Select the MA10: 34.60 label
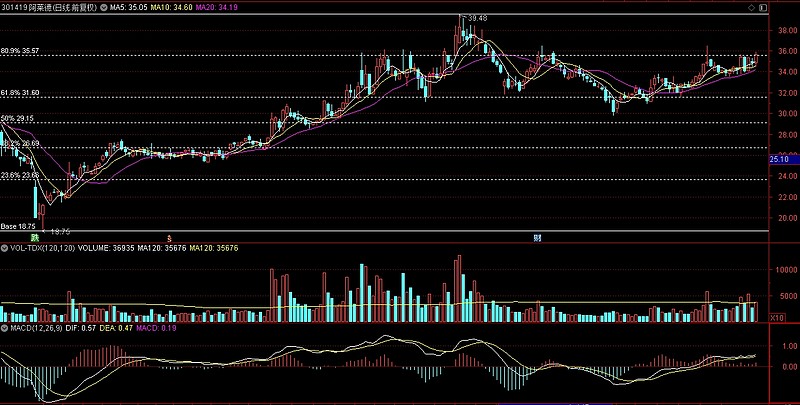800x405 pixels. [x=172, y=8]
